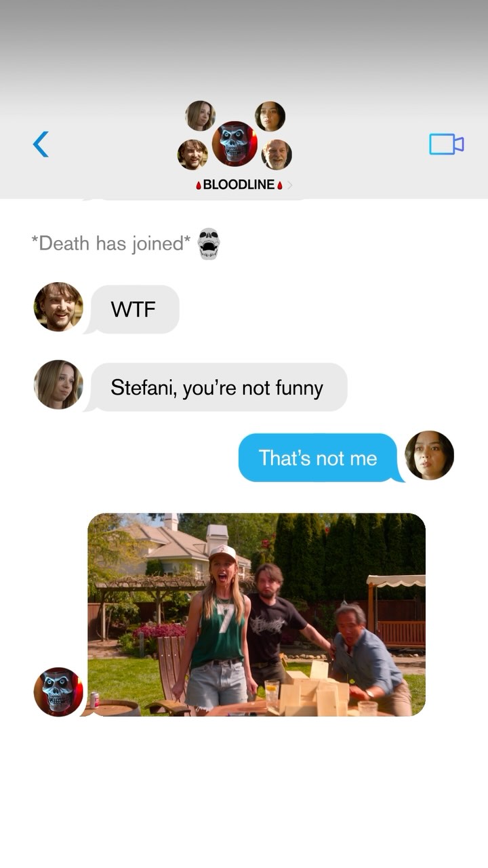Select the blue "That's not me" bubble
Screen dimensions: 488x868
(x=319, y=458)
